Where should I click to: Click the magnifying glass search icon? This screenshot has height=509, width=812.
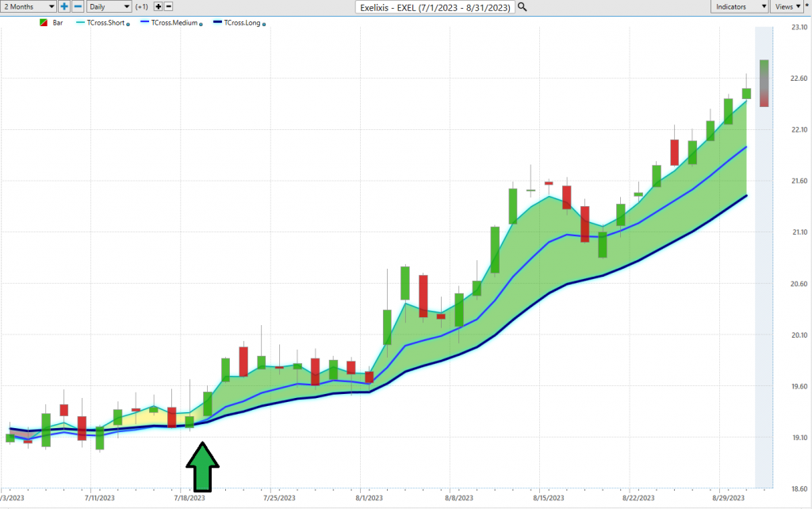pos(523,6)
